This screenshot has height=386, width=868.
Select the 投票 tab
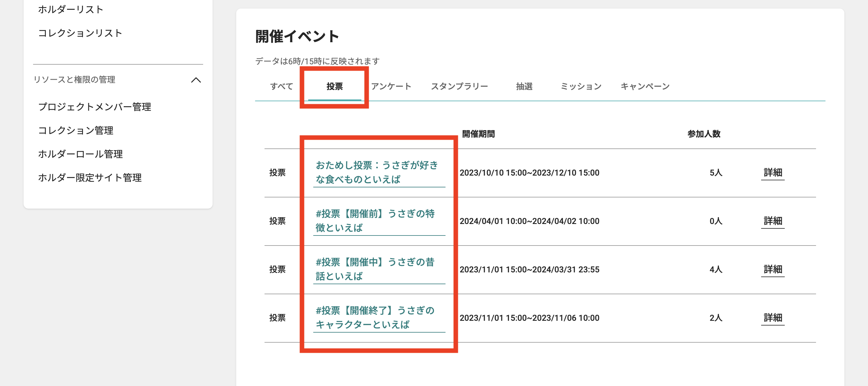pos(334,86)
